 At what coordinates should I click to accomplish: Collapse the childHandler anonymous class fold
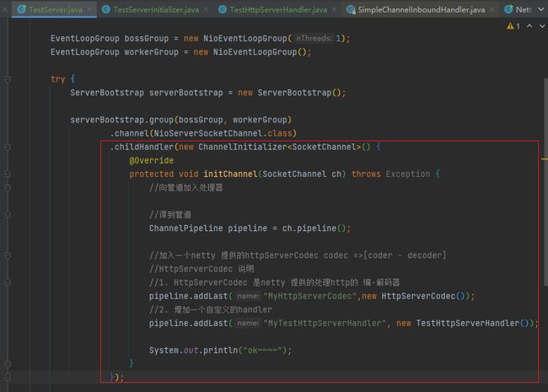[8, 147]
